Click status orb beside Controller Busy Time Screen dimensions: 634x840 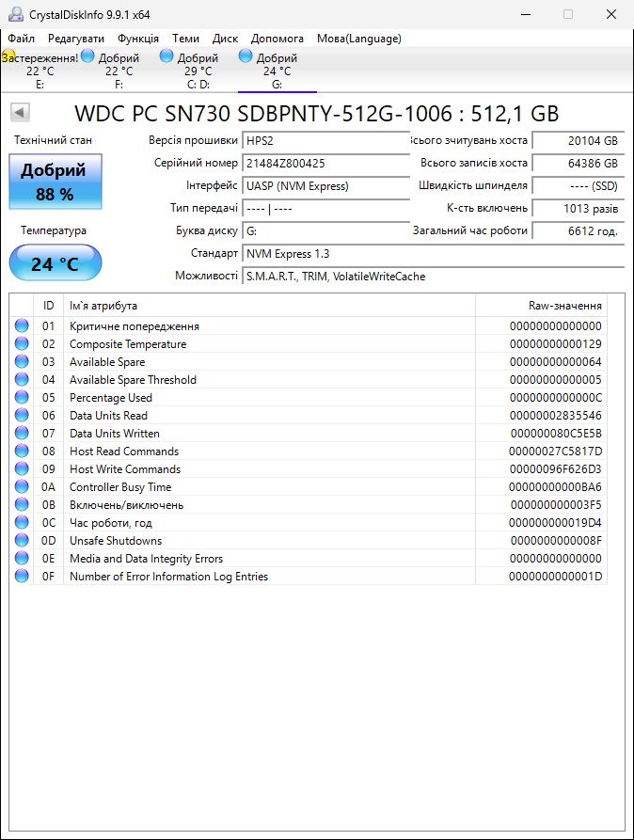(22, 486)
